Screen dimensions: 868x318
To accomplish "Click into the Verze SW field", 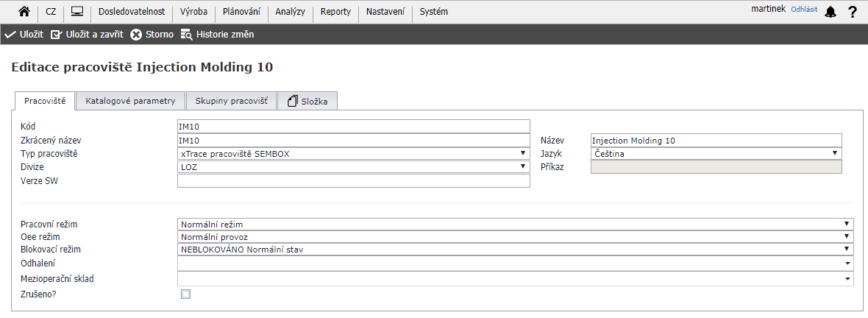I will click(x=353, y=181).
